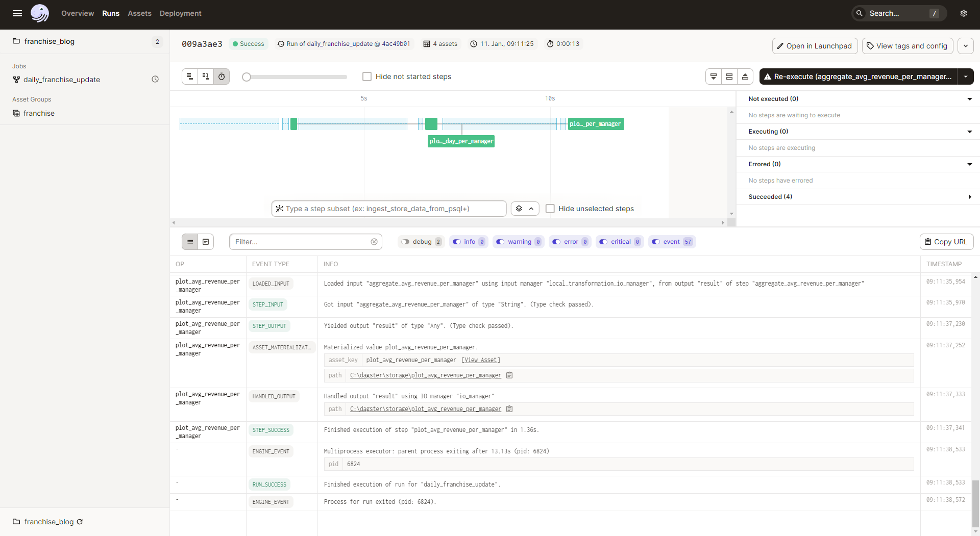
Task: Click the step selection layers icon
Action: click(x=519, y=209)
